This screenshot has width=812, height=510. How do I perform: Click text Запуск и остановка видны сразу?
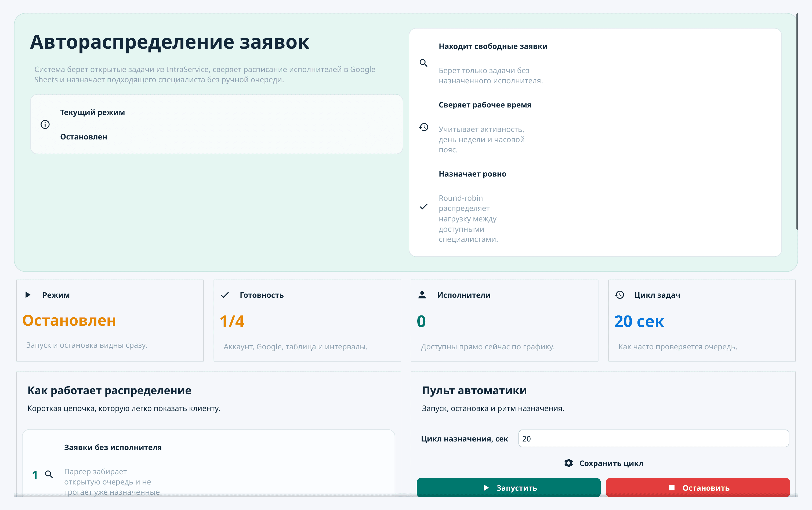coord(87,345)
